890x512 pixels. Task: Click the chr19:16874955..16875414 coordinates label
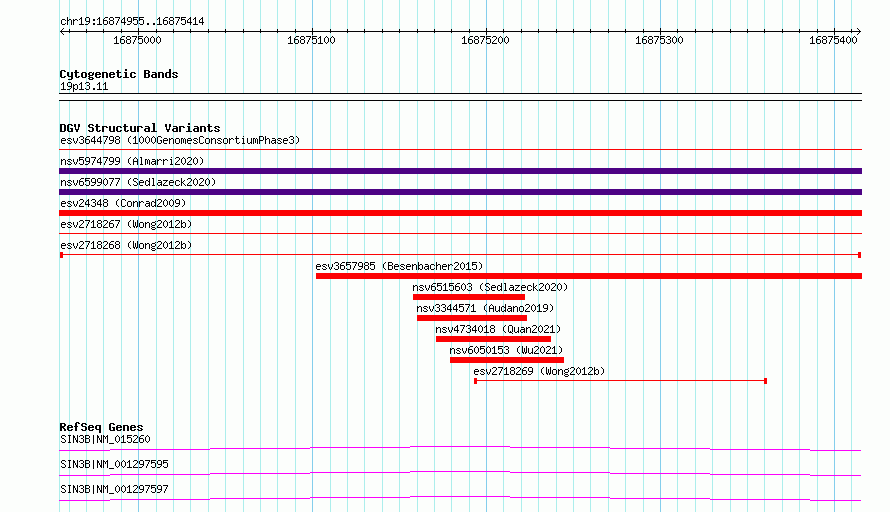132,22
